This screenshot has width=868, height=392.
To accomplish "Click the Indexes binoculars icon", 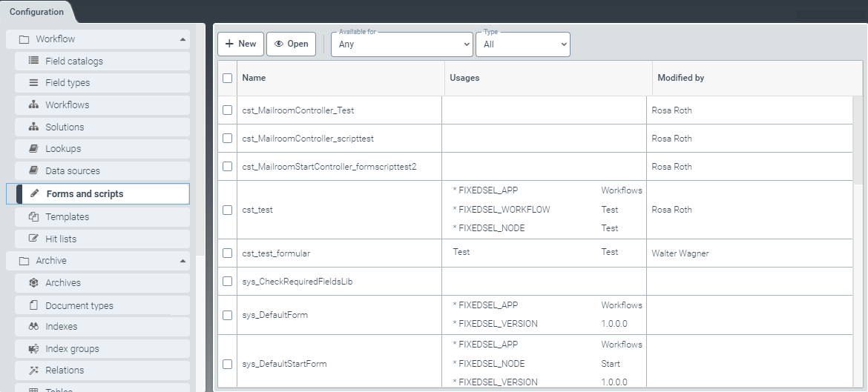I will (x=33, y=327).
